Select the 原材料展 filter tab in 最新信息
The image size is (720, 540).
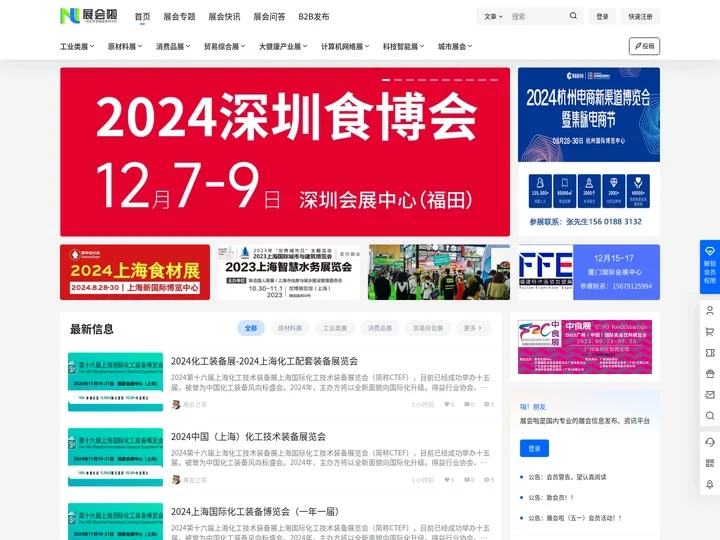pyautogui.click(x=290, y=328)
